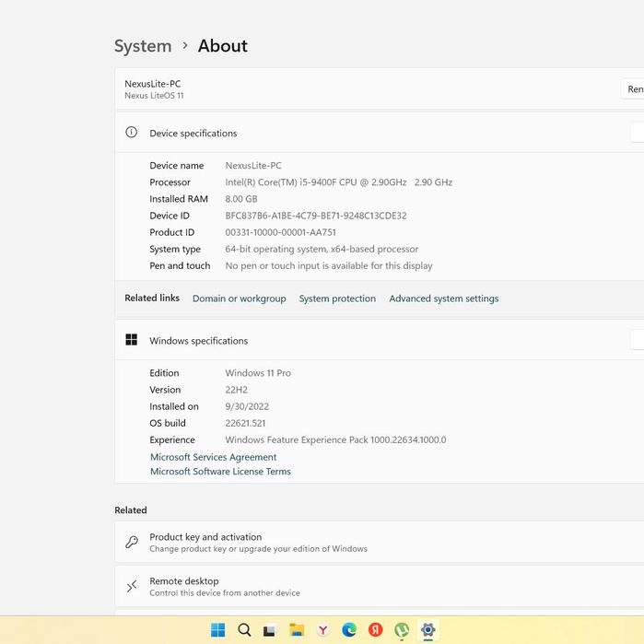The width and height of the screenshot is (644, 644).
Task: Open Domain or workgroup link
Action: [x=239, y=299]
